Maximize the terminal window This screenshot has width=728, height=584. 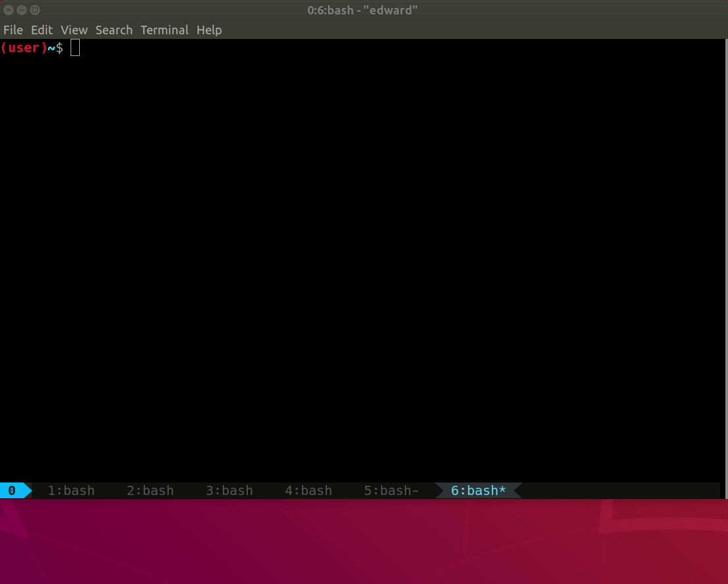35,10
